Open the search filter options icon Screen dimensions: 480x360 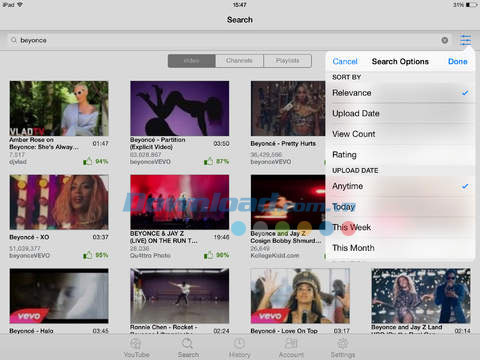point(465,40)
